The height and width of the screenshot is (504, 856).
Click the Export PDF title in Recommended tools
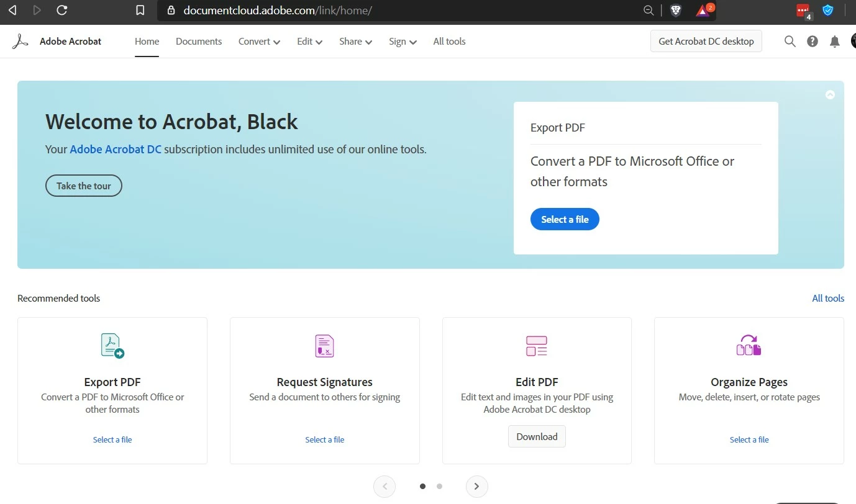click(112, 382)
